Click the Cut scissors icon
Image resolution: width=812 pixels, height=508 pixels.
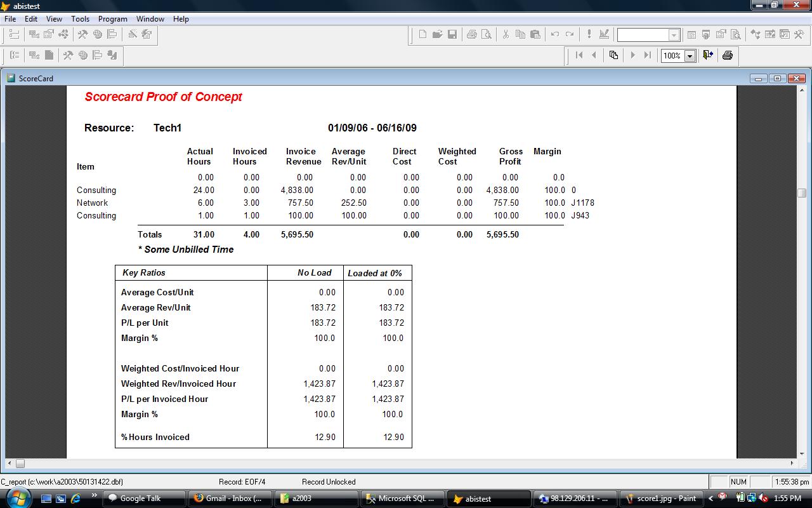(x=506, y=34)
